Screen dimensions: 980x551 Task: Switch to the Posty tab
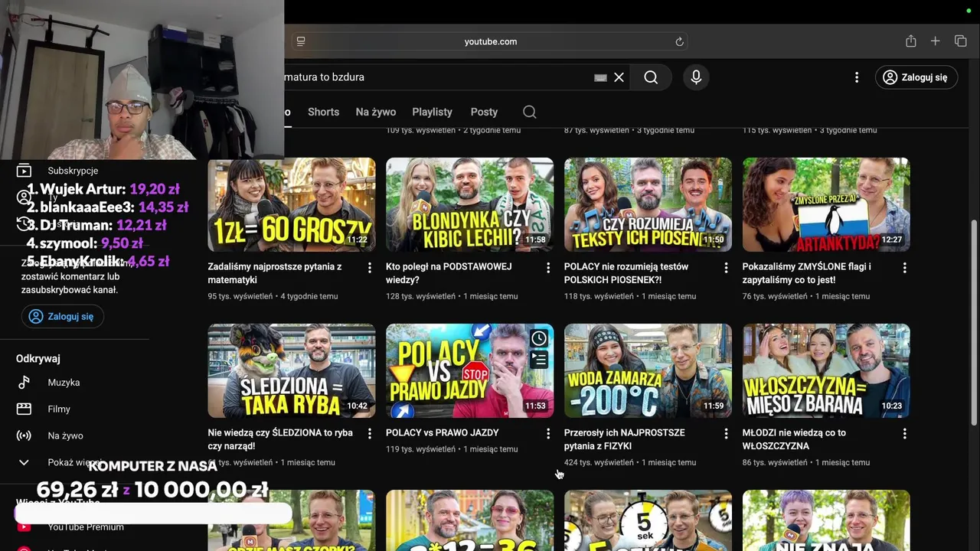[484, 112]
